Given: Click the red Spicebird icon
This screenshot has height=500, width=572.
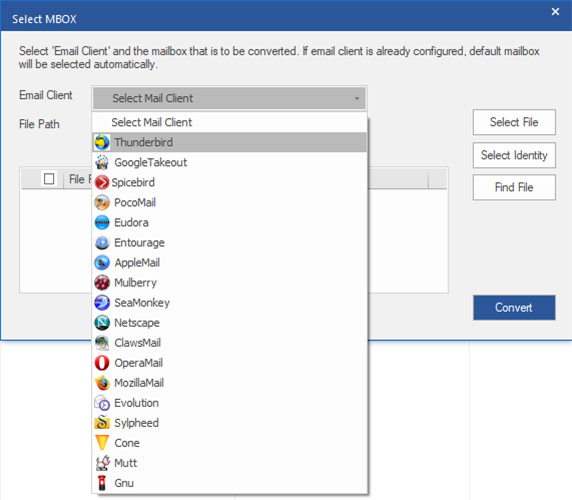Looking at the screenshot, I should pos(102,182).
